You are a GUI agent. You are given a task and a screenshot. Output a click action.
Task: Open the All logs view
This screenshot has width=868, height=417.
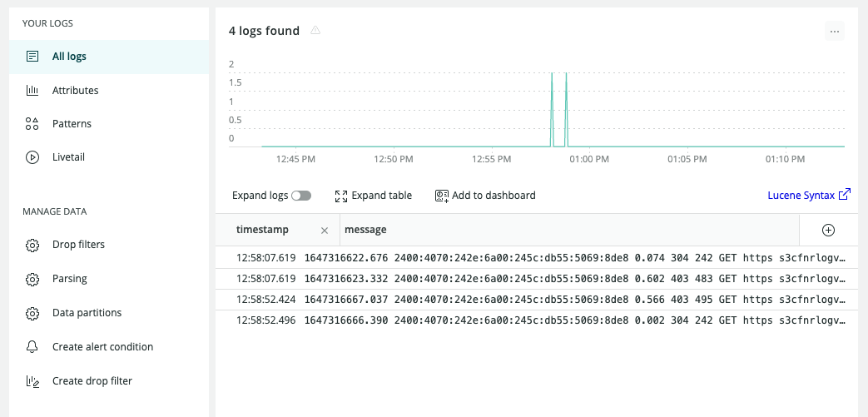click(x=69, y=57)
